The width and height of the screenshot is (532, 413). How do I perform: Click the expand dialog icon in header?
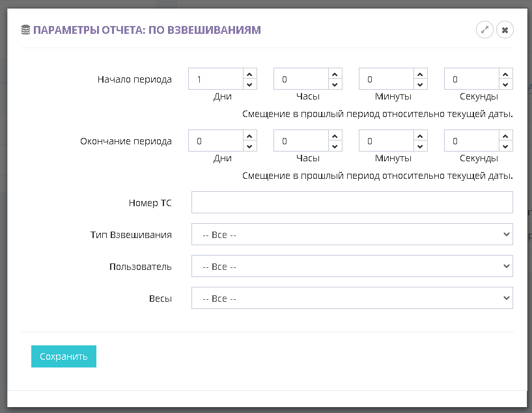pyautogui.click(x=484, y=30)
